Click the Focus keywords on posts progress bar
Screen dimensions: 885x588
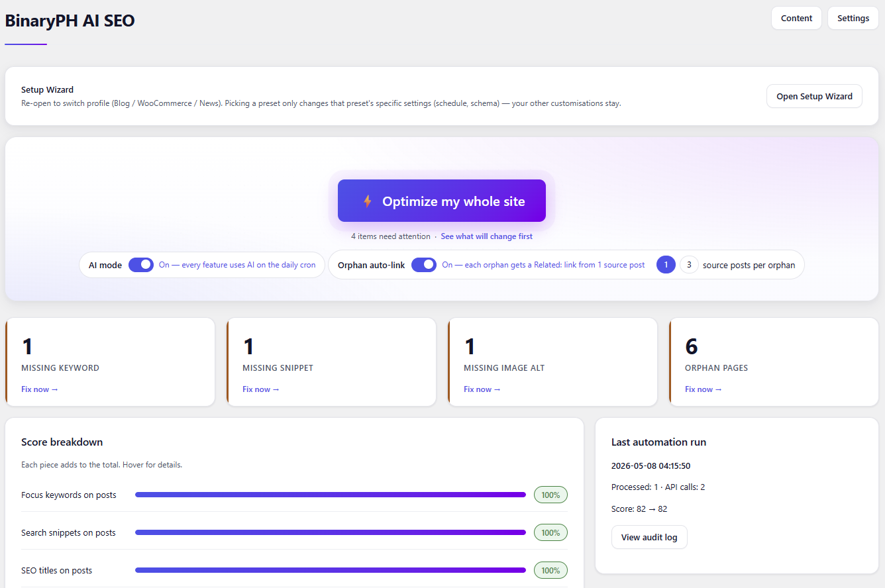[331, 495]
